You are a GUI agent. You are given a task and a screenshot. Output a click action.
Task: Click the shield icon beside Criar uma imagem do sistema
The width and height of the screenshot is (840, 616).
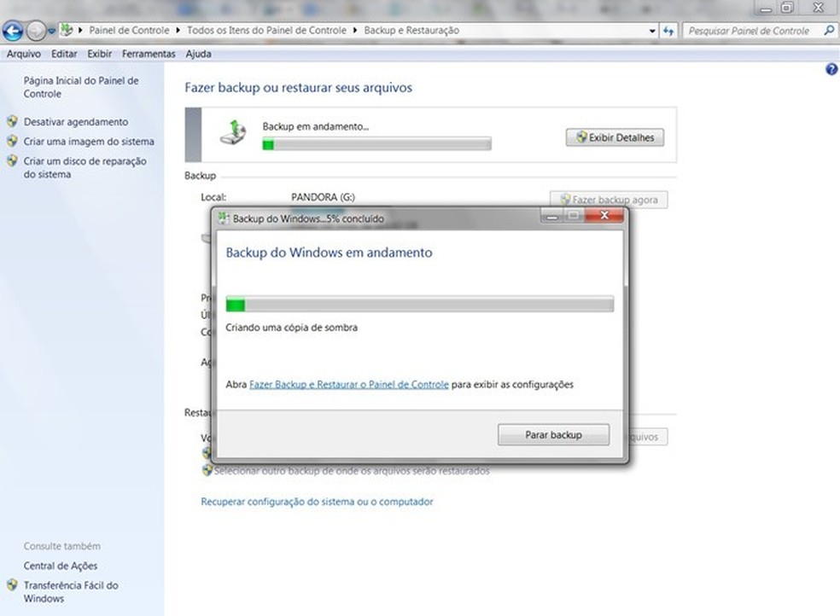12,142
